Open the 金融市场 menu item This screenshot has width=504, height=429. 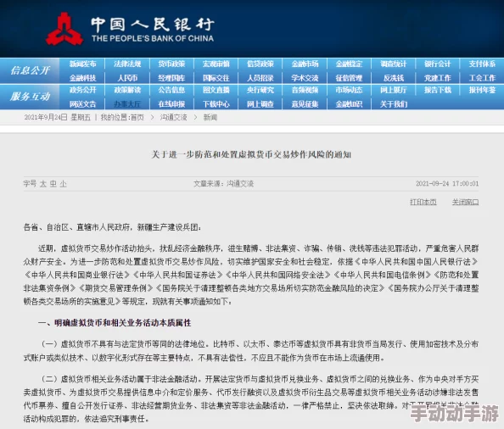coord(305,64)
